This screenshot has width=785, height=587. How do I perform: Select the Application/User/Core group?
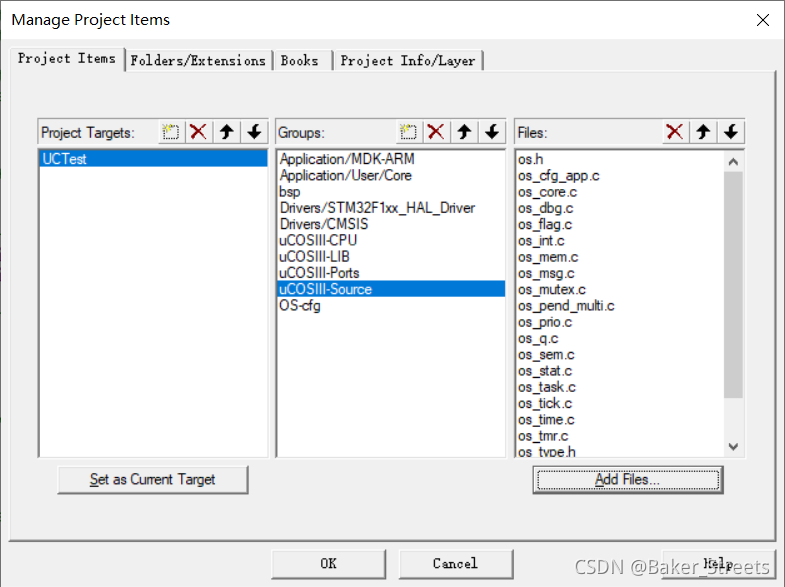[390, 175]
